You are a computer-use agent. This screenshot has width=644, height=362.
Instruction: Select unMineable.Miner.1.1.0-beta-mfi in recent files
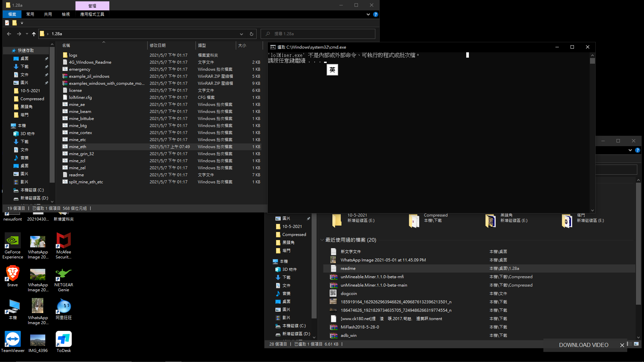[372, 277]
